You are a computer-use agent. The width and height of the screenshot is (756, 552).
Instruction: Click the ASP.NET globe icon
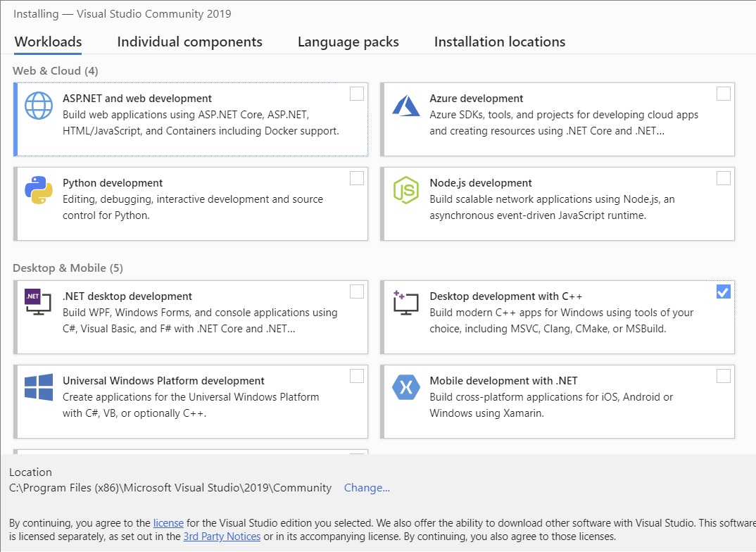point(39,106)
